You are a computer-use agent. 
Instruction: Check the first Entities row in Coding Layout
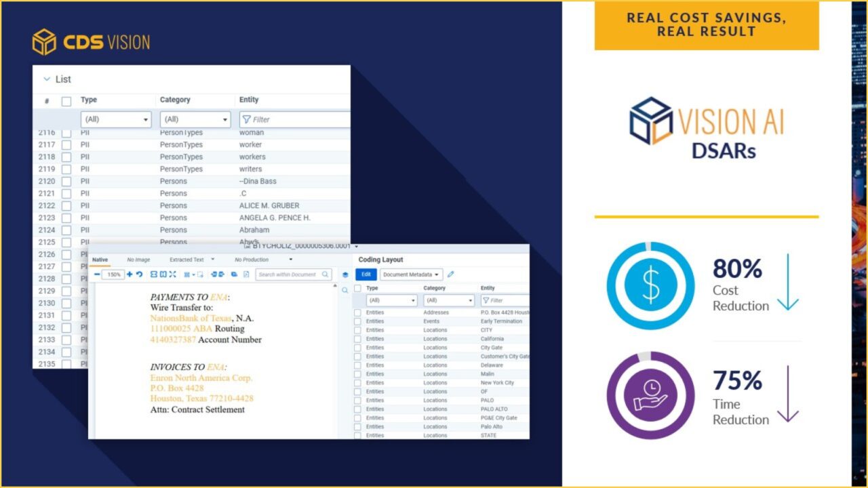click(357, 312)
